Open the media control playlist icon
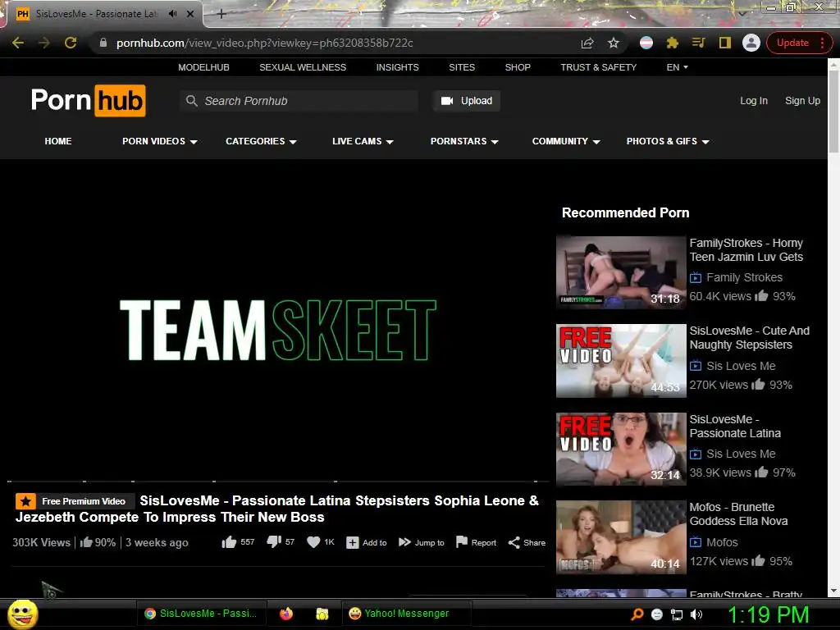 699,43
